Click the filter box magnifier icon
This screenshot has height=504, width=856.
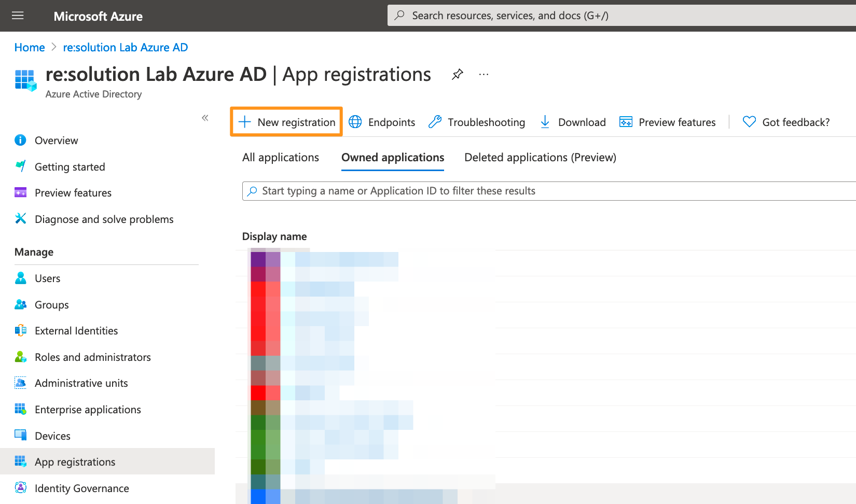pyautogui.click(x=252, y=191)
